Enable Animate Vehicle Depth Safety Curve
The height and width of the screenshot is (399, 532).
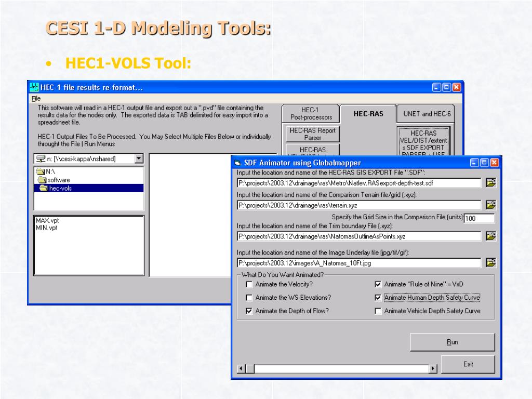[378, 311]
